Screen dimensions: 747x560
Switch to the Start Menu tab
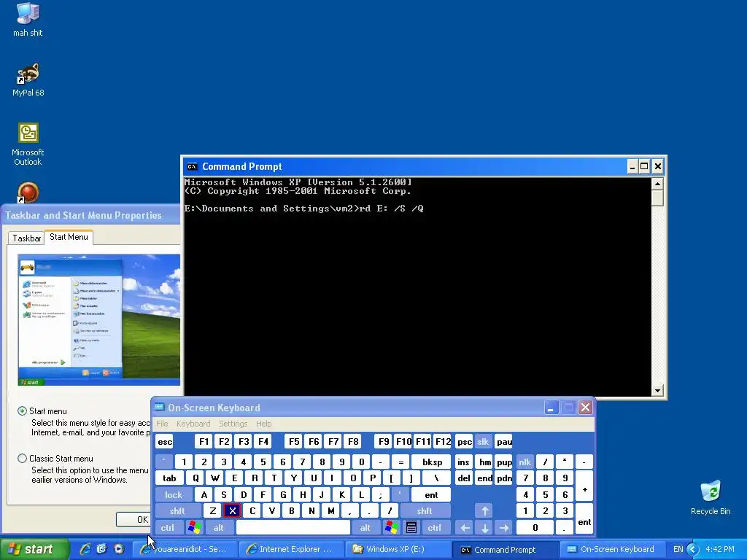69,237
